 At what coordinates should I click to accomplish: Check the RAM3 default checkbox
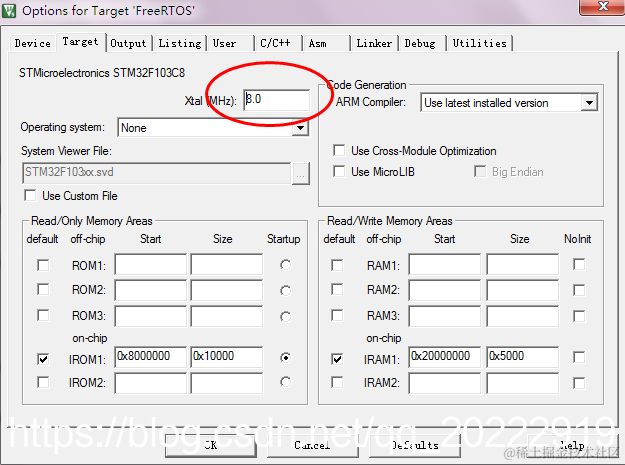point(337,316)
